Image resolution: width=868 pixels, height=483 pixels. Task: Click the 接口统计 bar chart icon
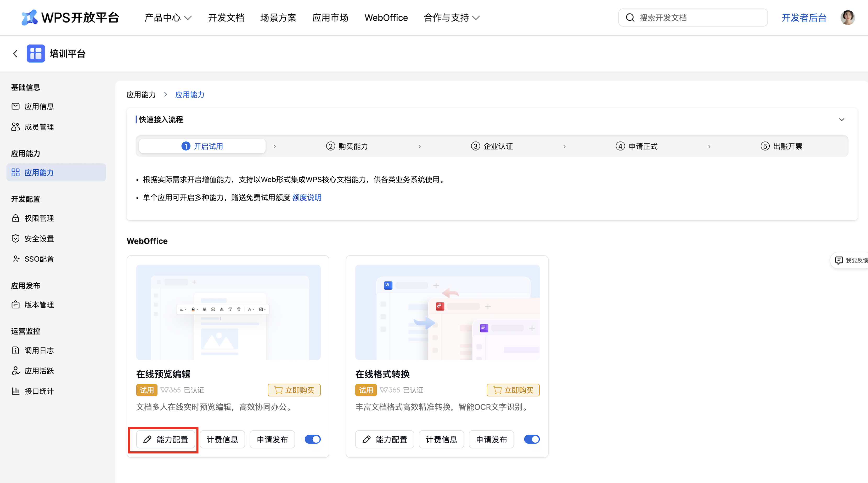tap(15, 391)
